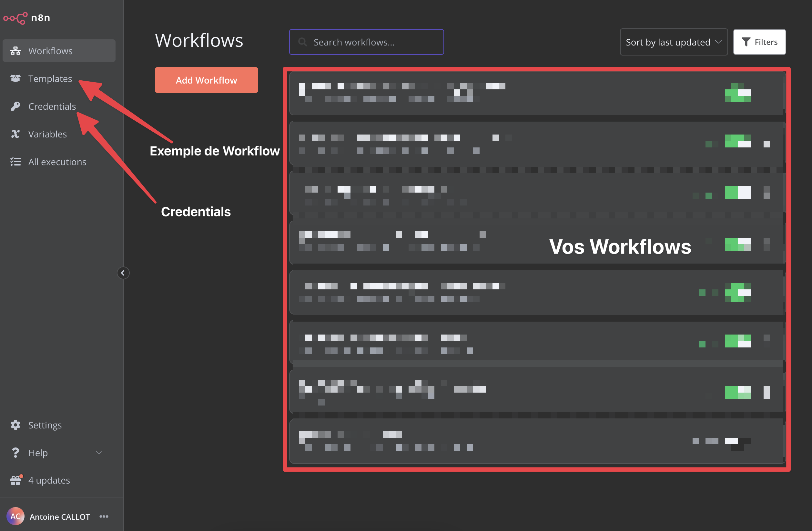
Task: Click the Templates box icon
Action: point(15,78)
